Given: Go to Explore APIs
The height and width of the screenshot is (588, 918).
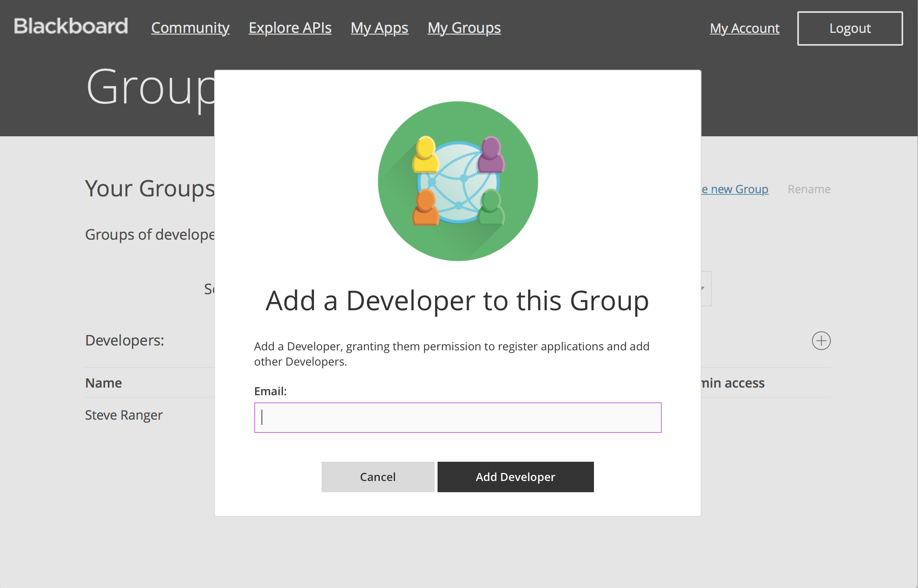Looking at the screenshot, I should tap(290, 28).
